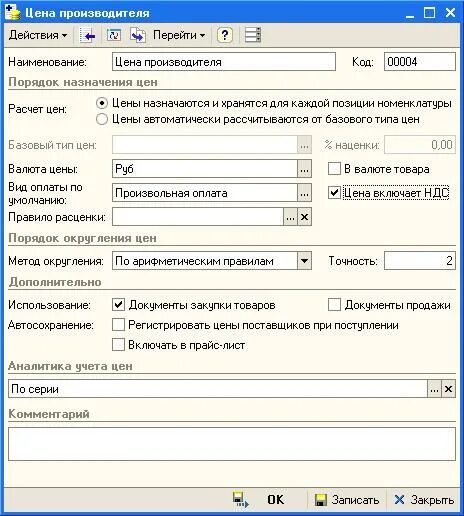Click the save-and-proceed disk icon beside OK

coord(241,500)
